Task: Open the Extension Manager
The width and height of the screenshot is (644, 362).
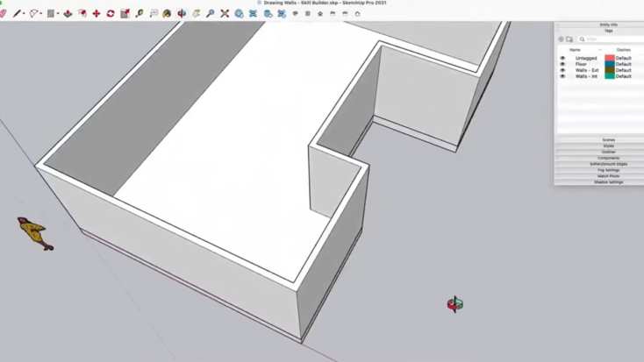Action: pos(282,14)
